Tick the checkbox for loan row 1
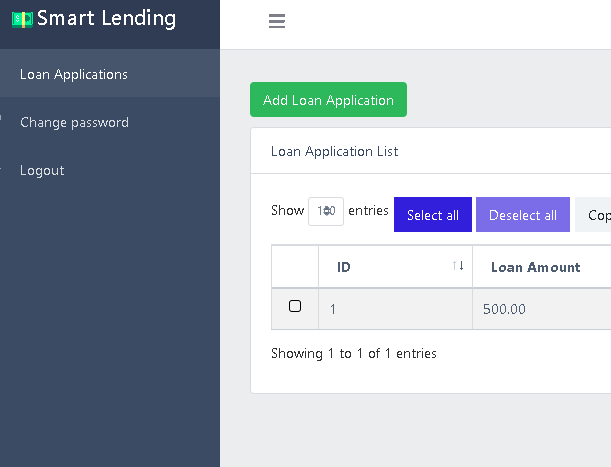 point(295,307)
